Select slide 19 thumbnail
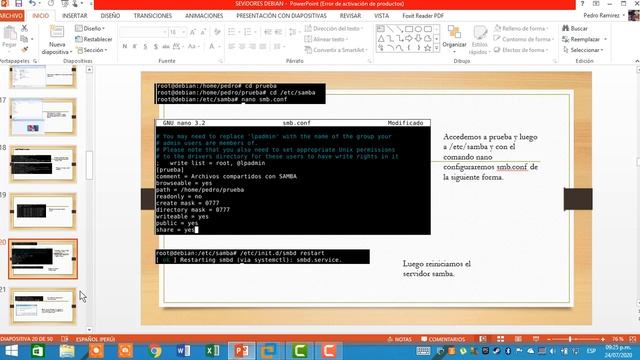 43,211
